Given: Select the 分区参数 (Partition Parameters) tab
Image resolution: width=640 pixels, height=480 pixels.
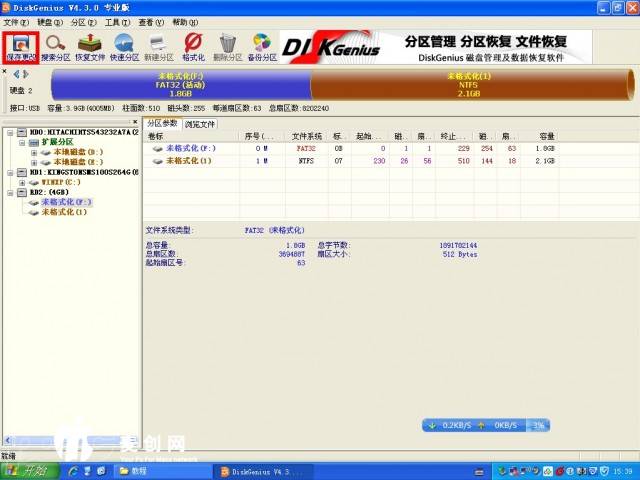Looking at the screenshot, I should coord(163,124).
